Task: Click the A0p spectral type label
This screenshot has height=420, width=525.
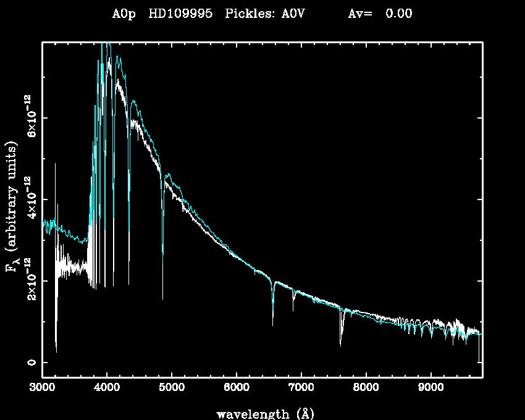Action: pos(125,14)
